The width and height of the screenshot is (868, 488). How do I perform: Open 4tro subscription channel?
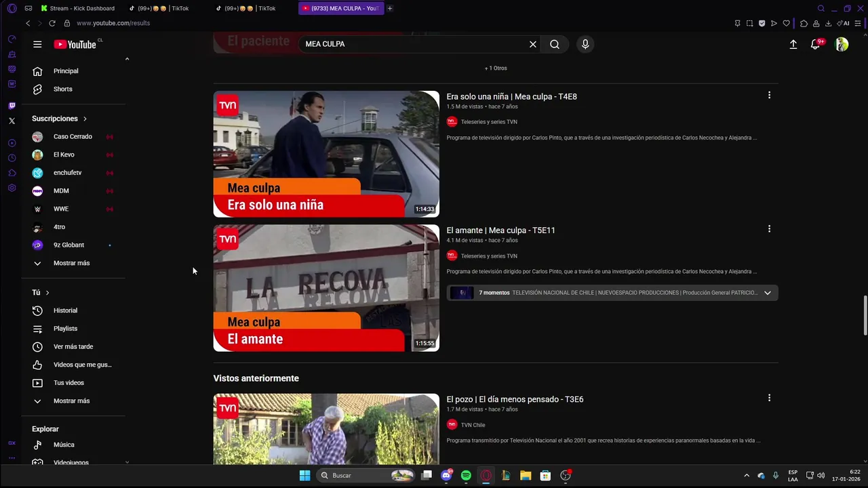point(75,227)
